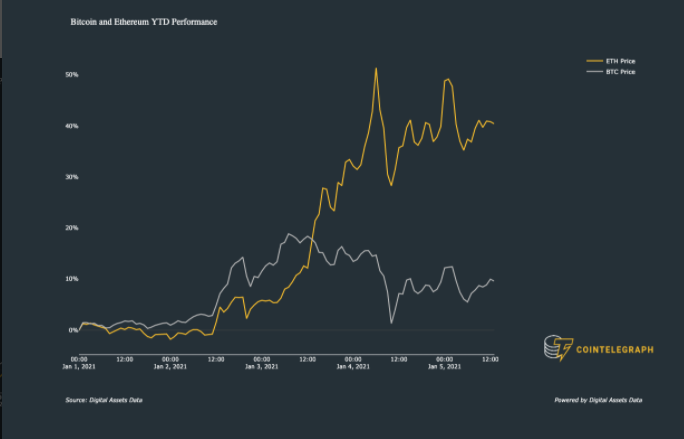This screenshot has height=439, width=684.
Task: Click the white BTC legend line marker
Action: coord(594,72)
